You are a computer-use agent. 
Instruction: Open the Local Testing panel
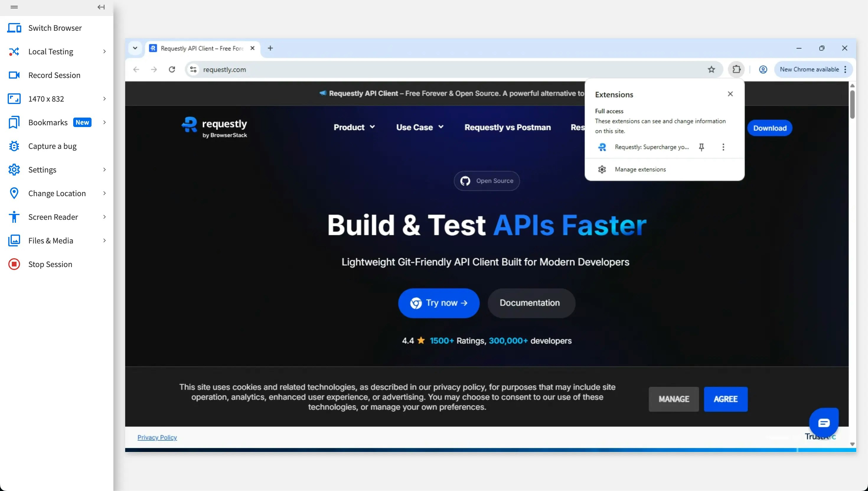coord(50,51)
